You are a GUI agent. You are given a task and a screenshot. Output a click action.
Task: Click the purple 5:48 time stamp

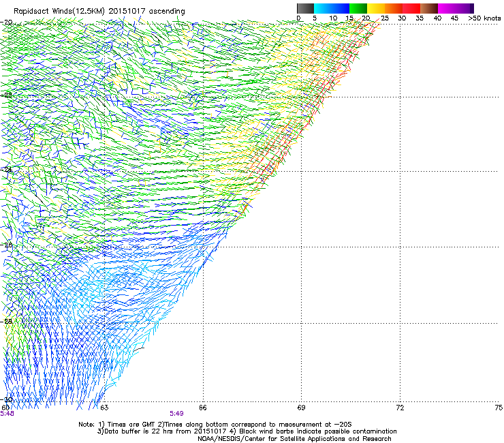(7, 414)
